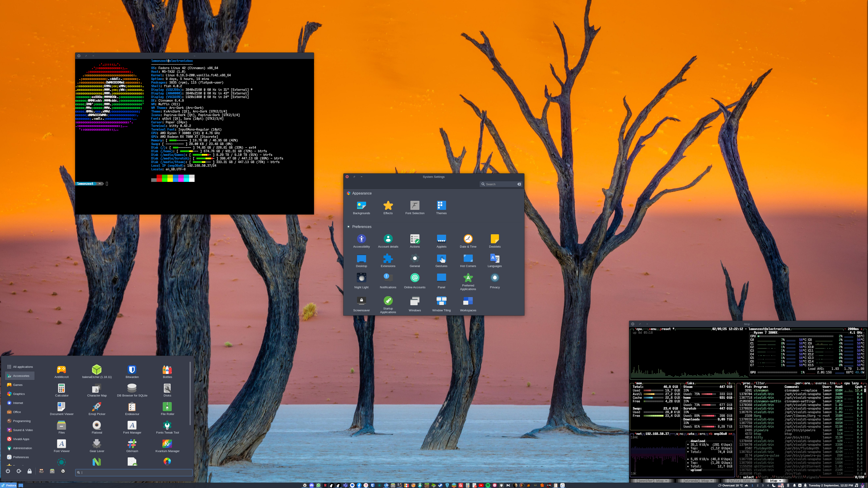Screen dimensions: 868x488
Task: Click the lock screen button in the menu
Action: click(30, 472)
